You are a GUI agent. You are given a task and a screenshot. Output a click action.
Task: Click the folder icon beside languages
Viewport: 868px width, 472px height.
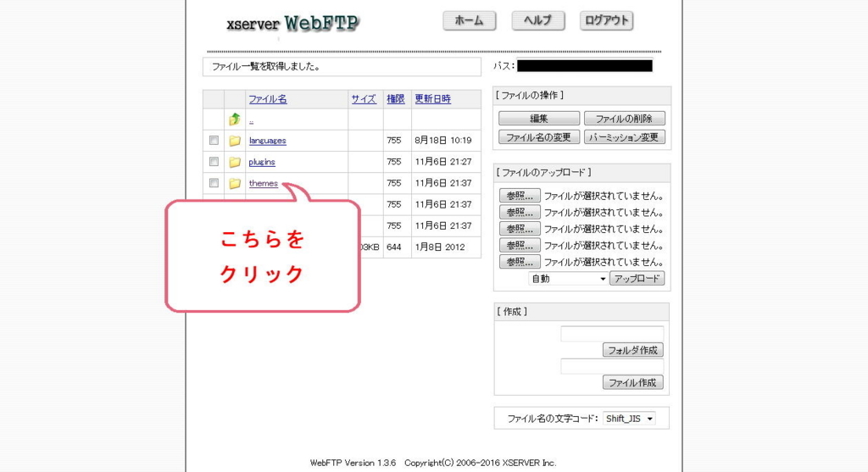click(235, 141)
